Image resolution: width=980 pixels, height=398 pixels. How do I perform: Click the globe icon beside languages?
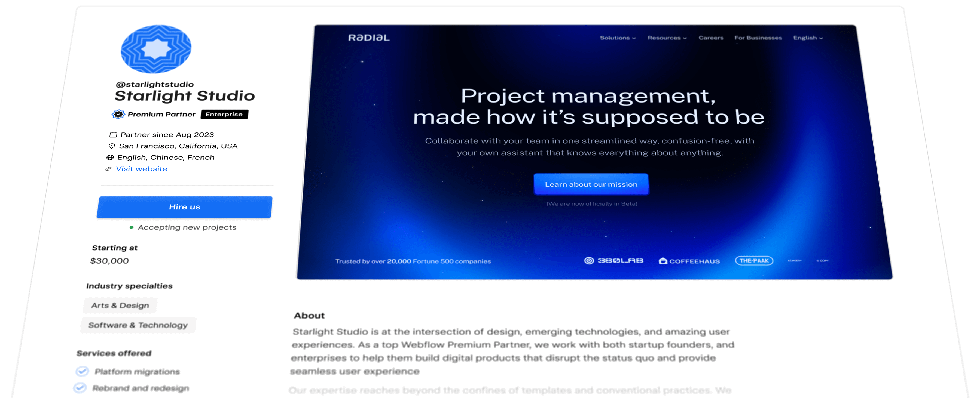(x=110, y=157)
